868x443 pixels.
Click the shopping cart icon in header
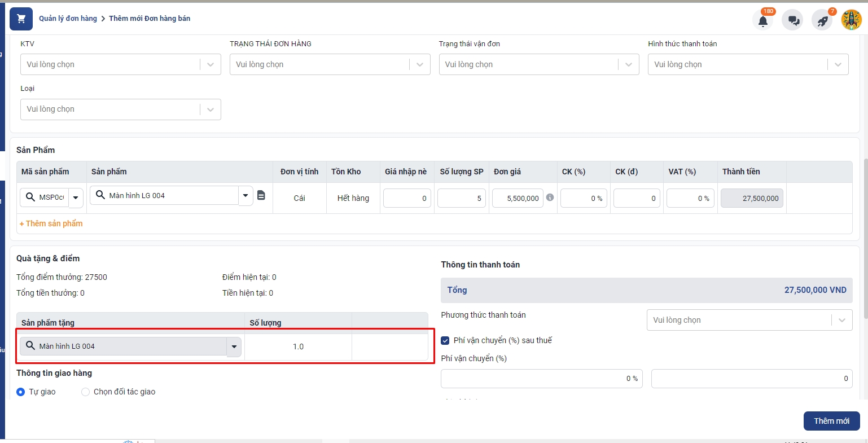[21, 19]
